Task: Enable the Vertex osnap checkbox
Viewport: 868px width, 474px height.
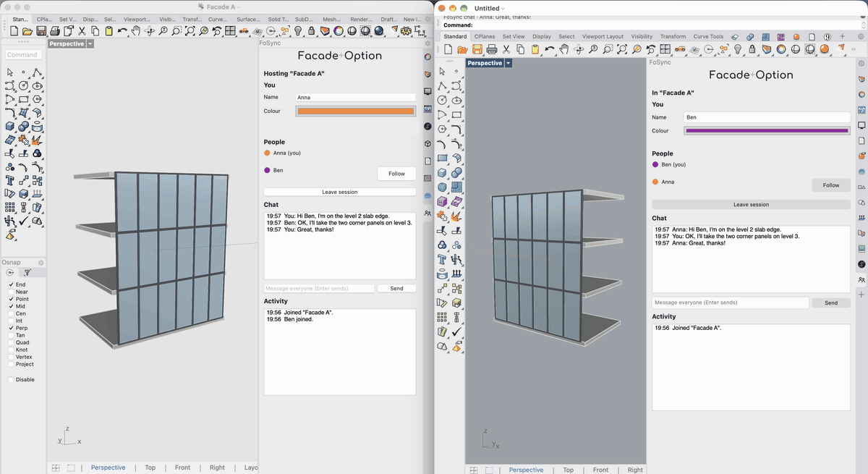Action: (x=11, y=357)
